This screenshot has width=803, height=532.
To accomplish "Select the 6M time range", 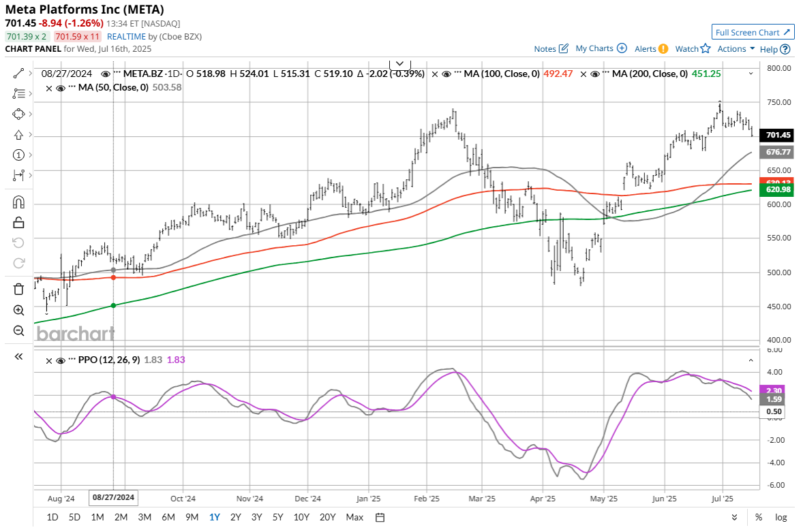I will click(x=168, y=517).
